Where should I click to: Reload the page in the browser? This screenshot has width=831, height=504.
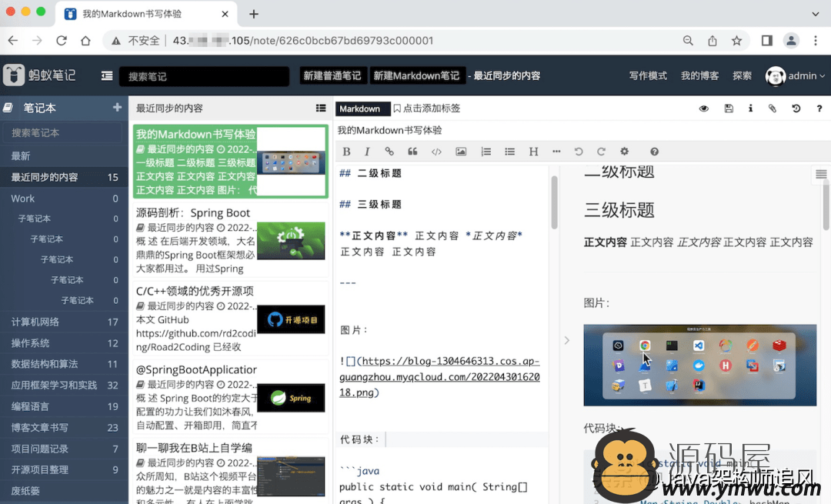point(62,41)
